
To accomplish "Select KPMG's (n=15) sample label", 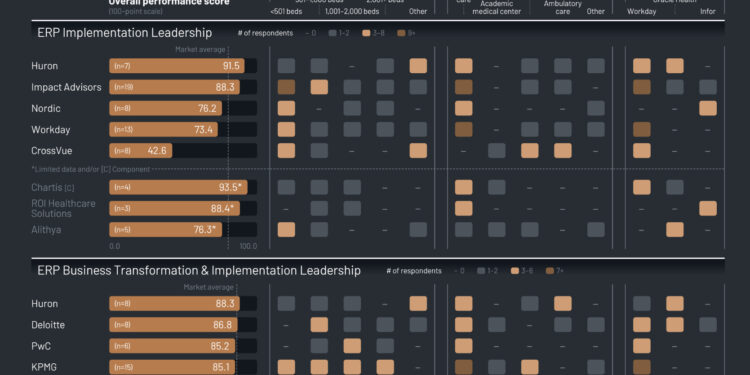I will [x=123, y=368].
